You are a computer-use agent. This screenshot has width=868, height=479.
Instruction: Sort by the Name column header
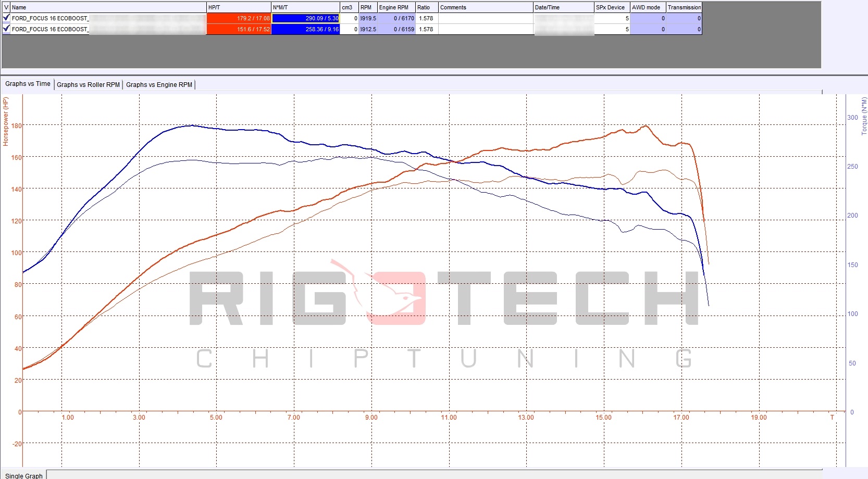coord(108,7)
